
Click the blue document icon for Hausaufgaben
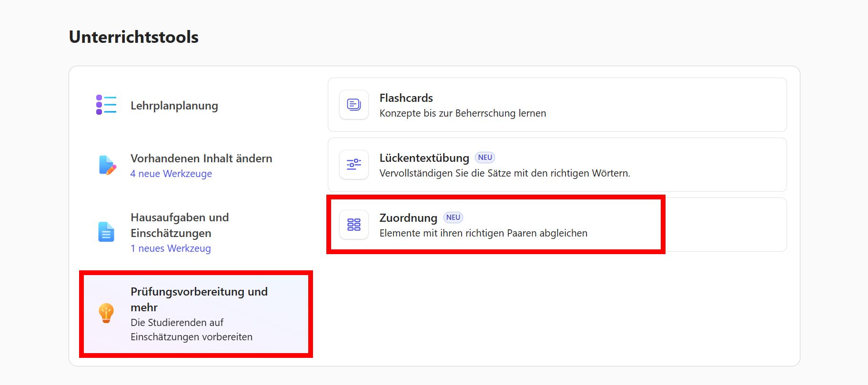click(x=106, y=232)
